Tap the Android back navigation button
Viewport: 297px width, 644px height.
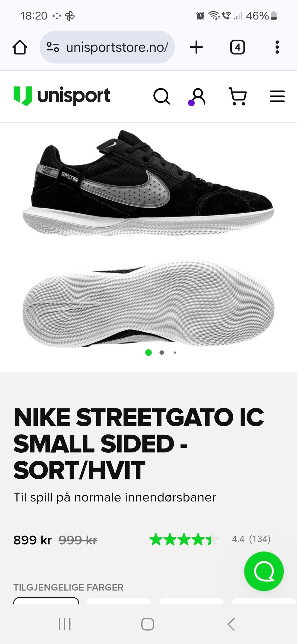[x=231, y=624]
